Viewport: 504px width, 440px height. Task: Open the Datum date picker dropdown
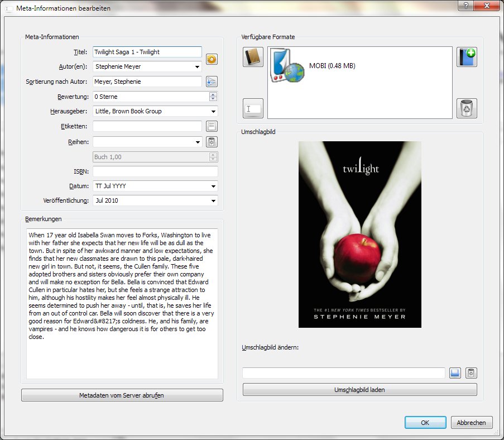(213, 186)
